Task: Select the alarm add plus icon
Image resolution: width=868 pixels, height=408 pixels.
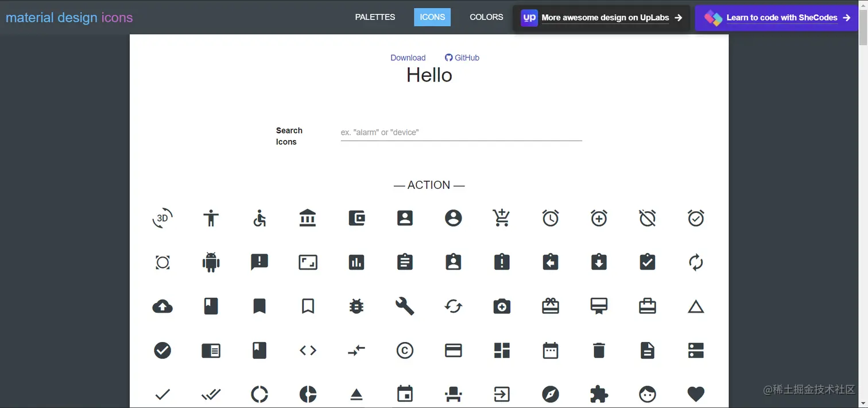Action: tap(599, 218)
